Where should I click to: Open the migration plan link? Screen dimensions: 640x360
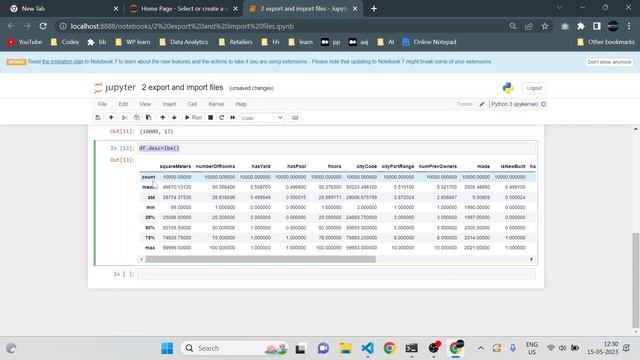point(62,62)
